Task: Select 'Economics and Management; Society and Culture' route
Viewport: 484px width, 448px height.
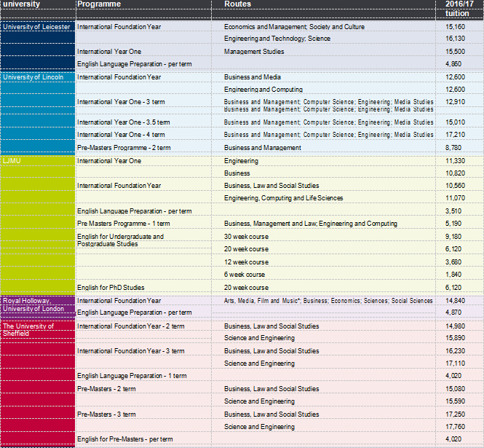Action: pos(294,27)
